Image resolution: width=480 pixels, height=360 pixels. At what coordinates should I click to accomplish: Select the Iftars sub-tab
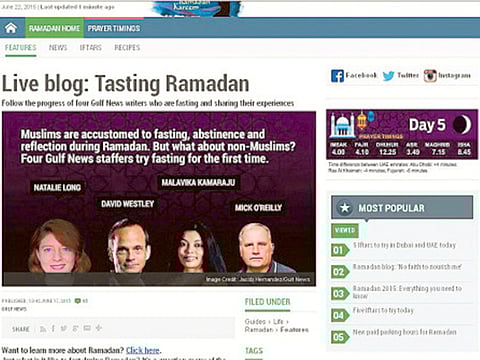tap(90, 48)
